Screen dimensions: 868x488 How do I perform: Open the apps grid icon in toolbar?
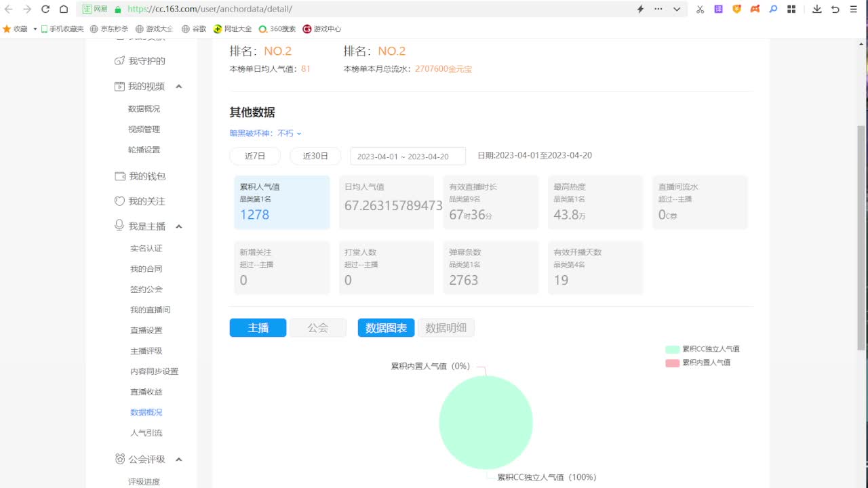tap(791, 9)
